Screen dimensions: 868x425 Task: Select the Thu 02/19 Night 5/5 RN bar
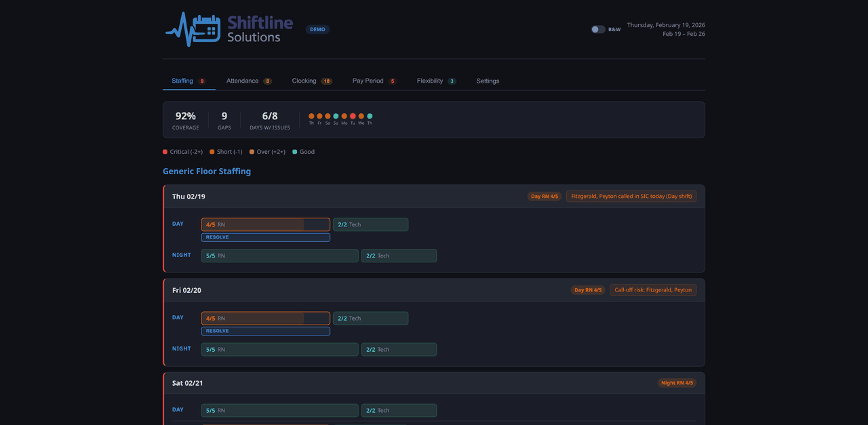point(280,256)
